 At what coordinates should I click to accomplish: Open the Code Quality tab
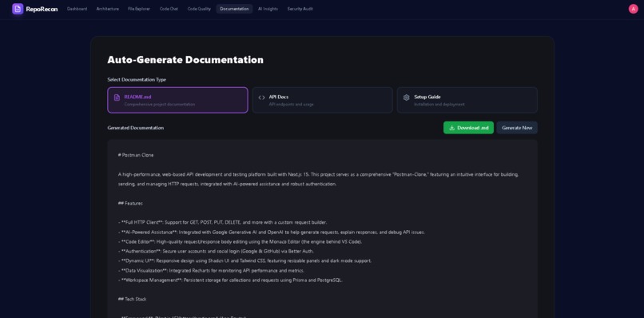click(199, 9)
